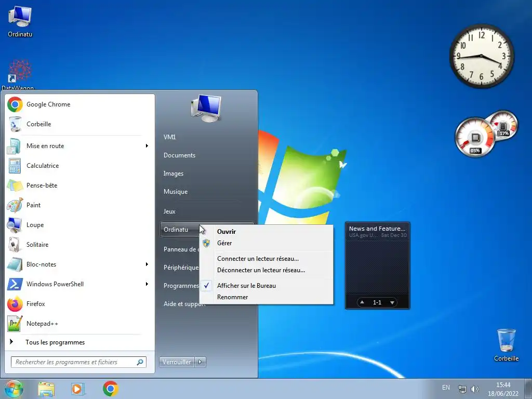The height and width of the screenshot is (399, 532).
Task: Click the Start orb button
Action: point(14,389)
